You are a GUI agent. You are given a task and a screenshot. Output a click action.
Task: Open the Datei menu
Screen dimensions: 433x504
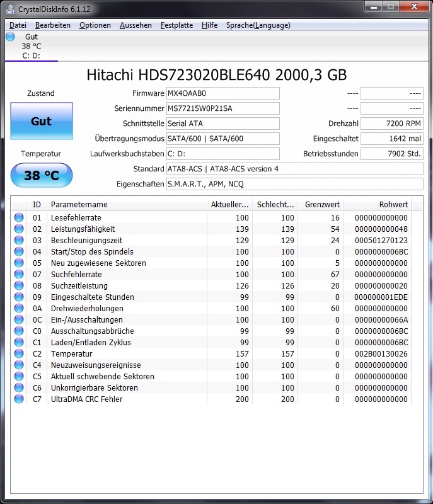pyautogui.click(x=18, y=25)
